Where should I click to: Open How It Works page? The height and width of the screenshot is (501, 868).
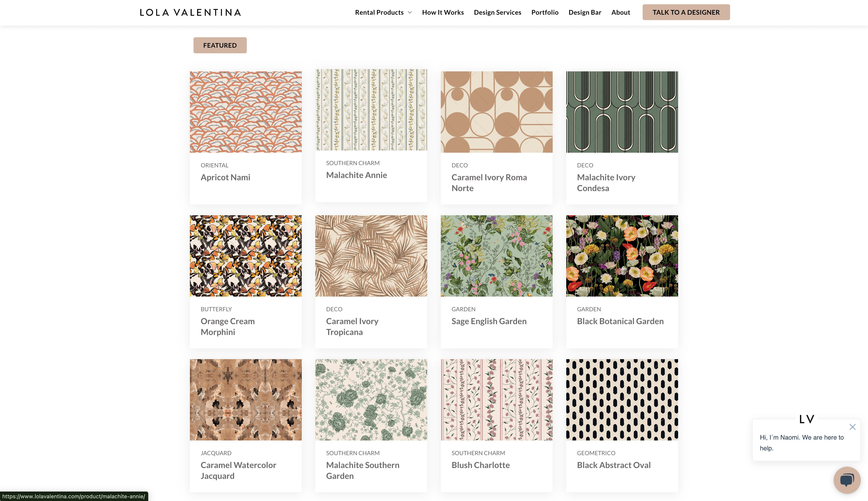pos(443,12)
